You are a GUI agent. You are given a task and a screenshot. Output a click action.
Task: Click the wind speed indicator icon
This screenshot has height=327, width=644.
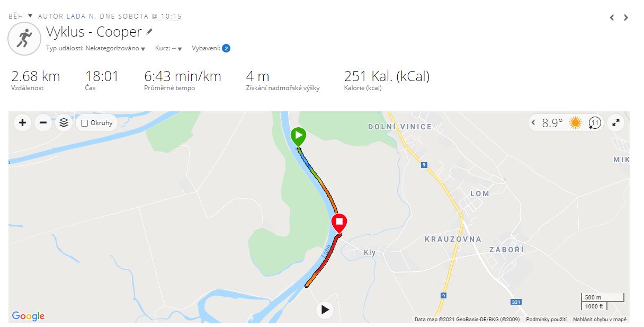[595, 123]
